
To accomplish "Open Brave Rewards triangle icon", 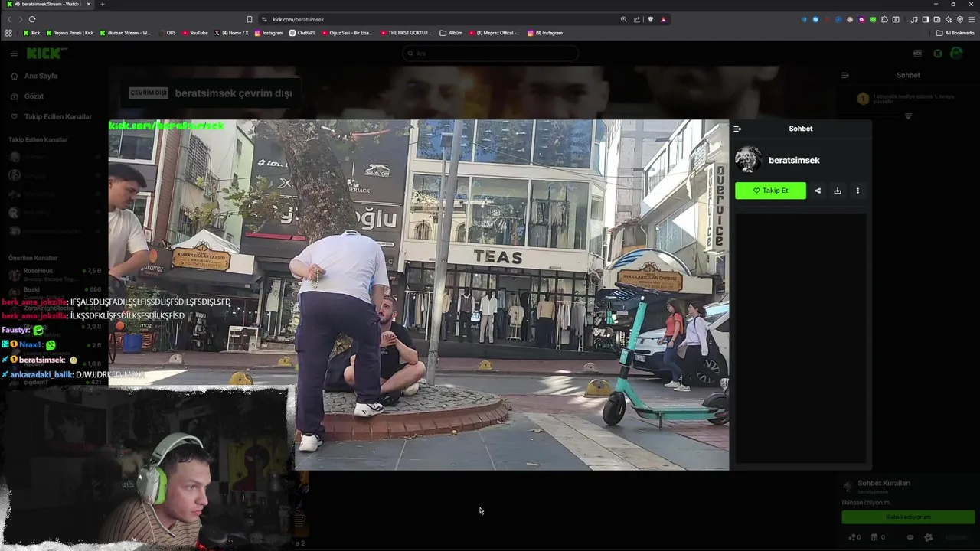I will point(663,19).
